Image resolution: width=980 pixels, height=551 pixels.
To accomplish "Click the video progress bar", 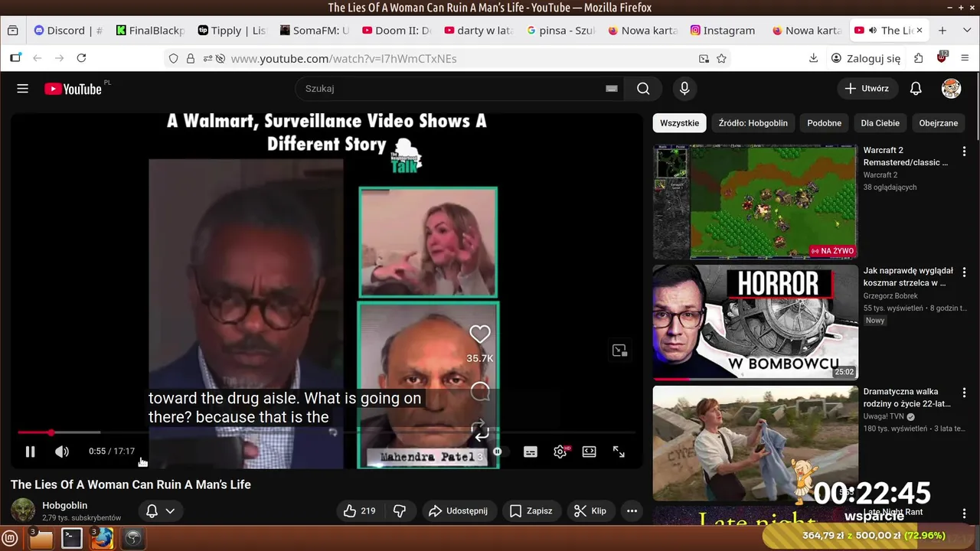I will [x=327, y=433].
